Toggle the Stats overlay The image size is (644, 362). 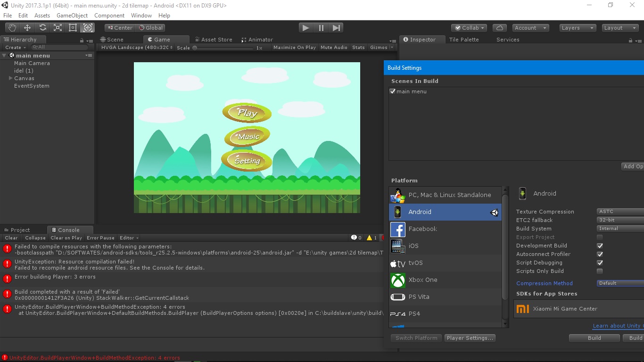(x=358, y=47)
